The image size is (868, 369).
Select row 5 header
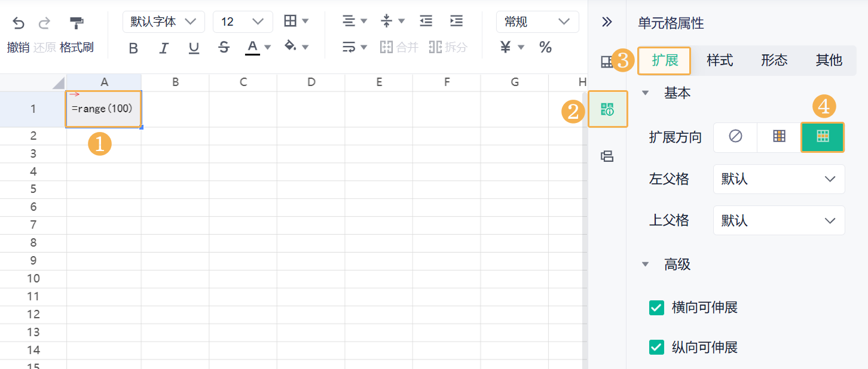(33, 189)
